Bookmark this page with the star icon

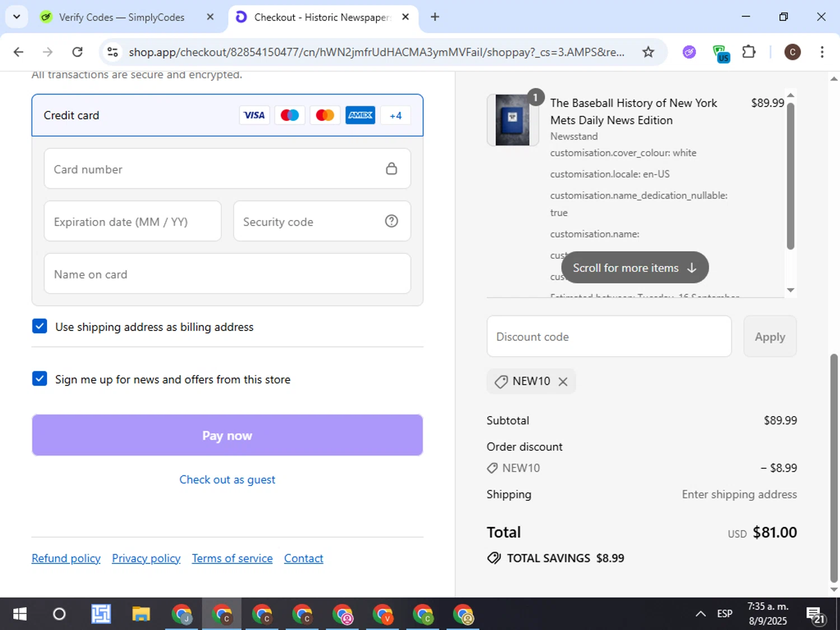click(648, 52)
